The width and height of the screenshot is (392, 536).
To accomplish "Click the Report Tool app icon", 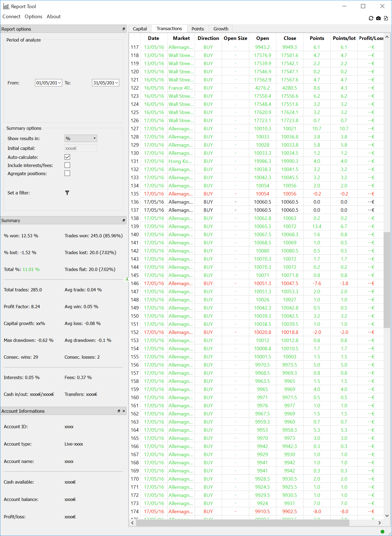I will coord(6,6).
